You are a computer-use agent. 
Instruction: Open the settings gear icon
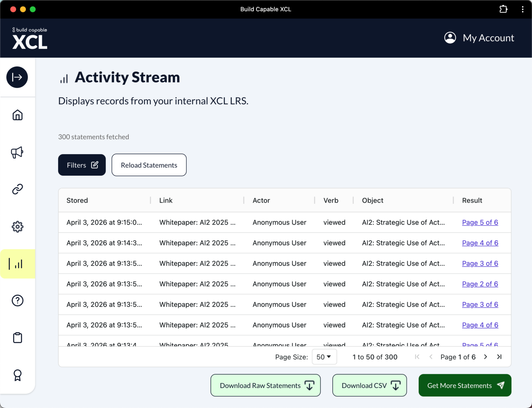pos(17,227)
